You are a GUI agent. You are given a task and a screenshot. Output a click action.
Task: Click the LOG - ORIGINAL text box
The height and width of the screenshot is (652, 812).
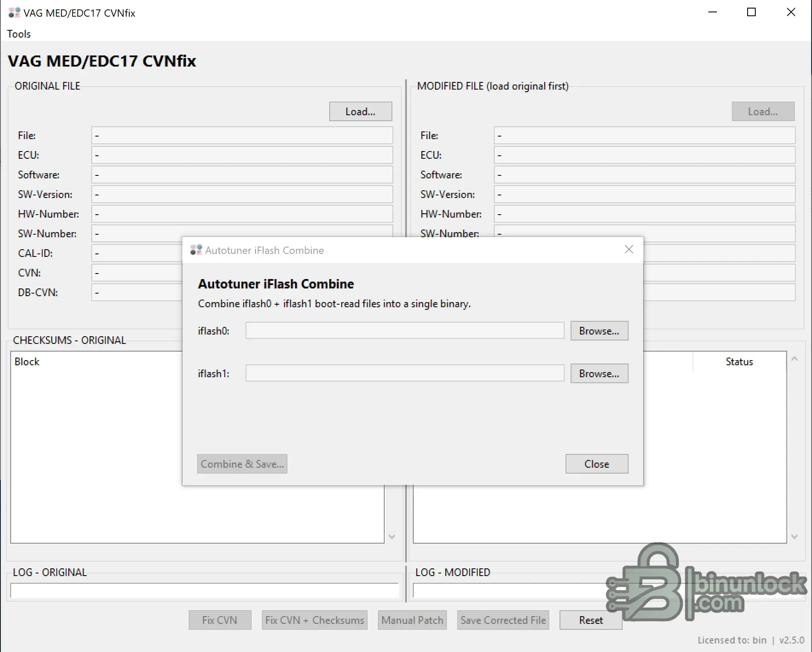point(204,591)
